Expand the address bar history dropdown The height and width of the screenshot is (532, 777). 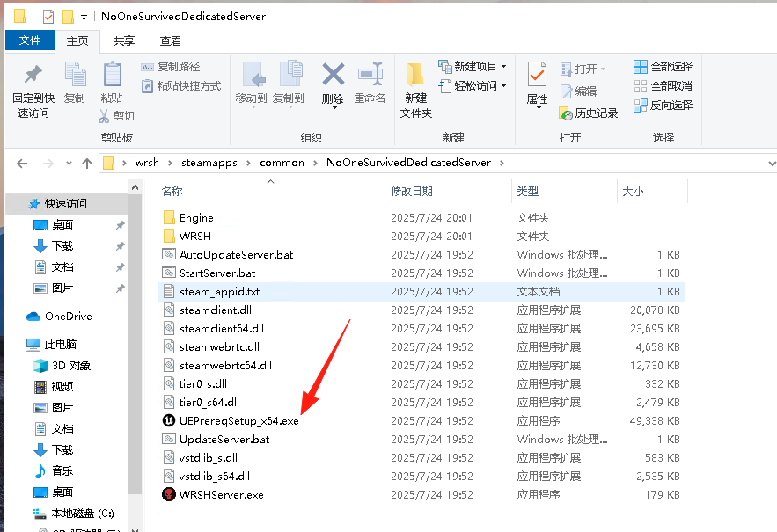pyautogui.click(x=771, y=164)
